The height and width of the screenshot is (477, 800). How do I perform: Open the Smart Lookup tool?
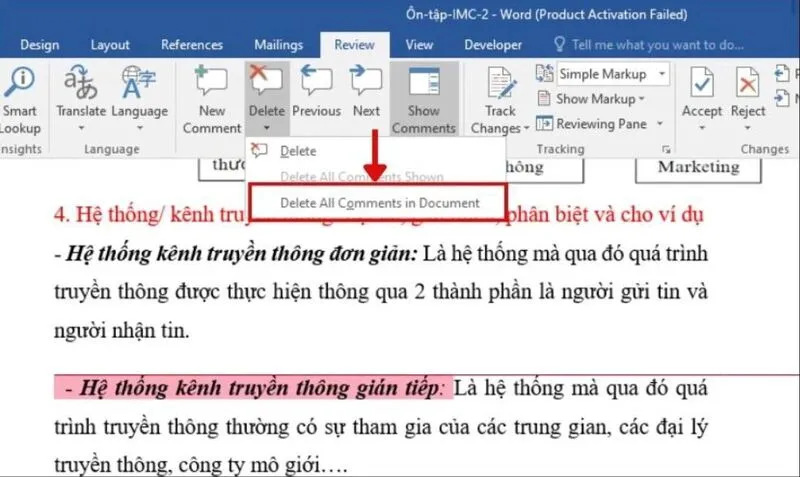[x=19, y=100]
